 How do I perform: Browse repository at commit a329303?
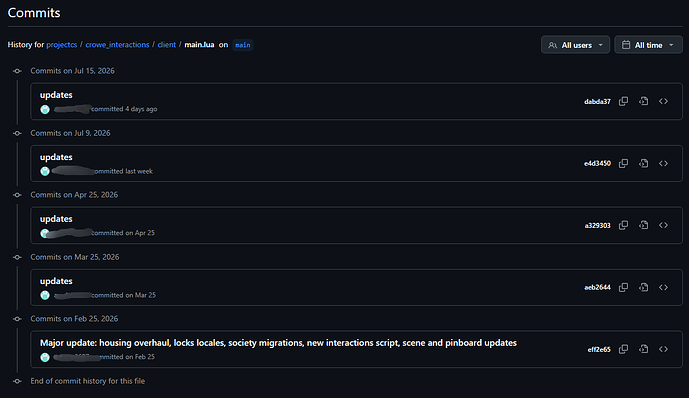coord(664,225)
